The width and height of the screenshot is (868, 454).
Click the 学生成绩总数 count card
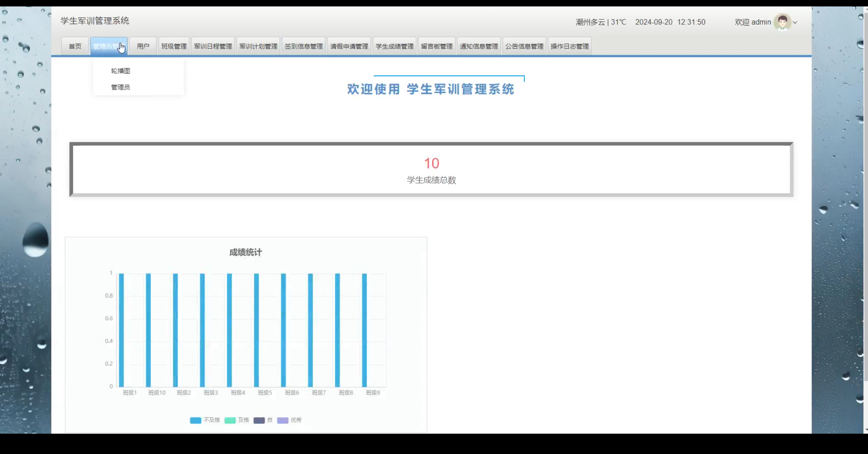click(x=431, y=169)
